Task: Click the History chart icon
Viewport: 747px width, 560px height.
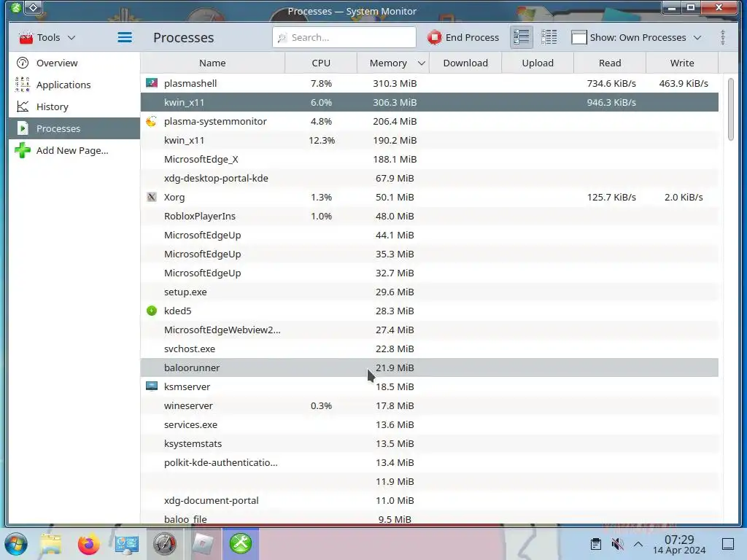Action: point(23,106)
